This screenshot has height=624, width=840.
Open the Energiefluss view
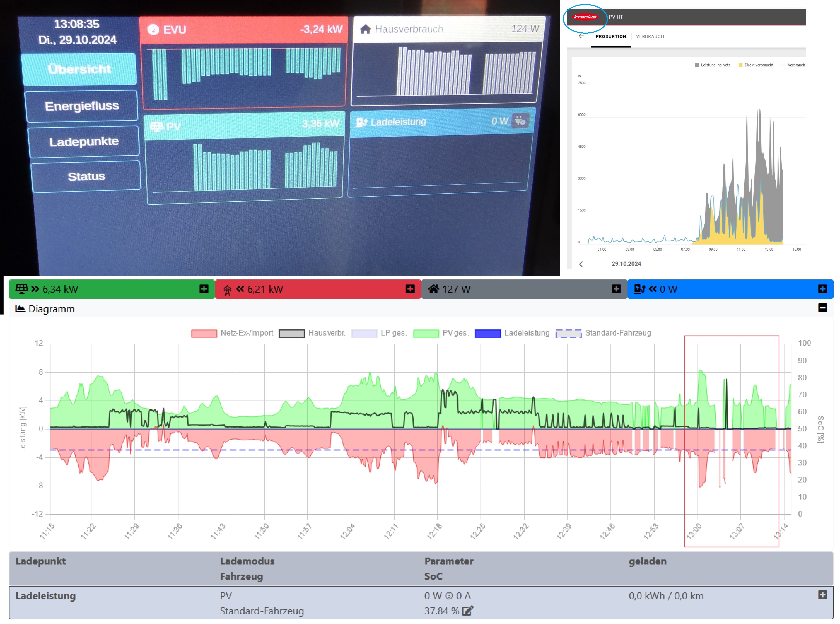pyautogui.click(x=82, y=106)
